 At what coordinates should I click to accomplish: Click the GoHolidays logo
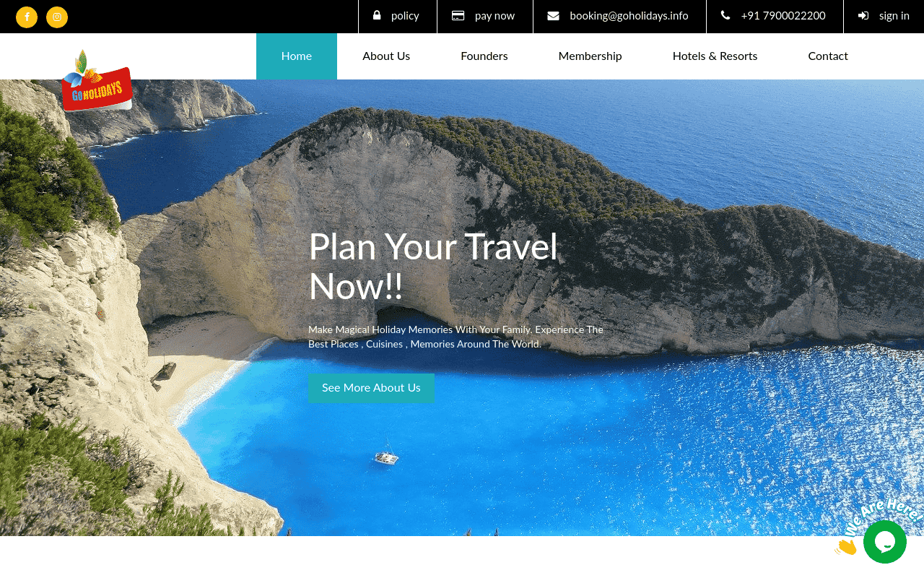coord(96,81)
